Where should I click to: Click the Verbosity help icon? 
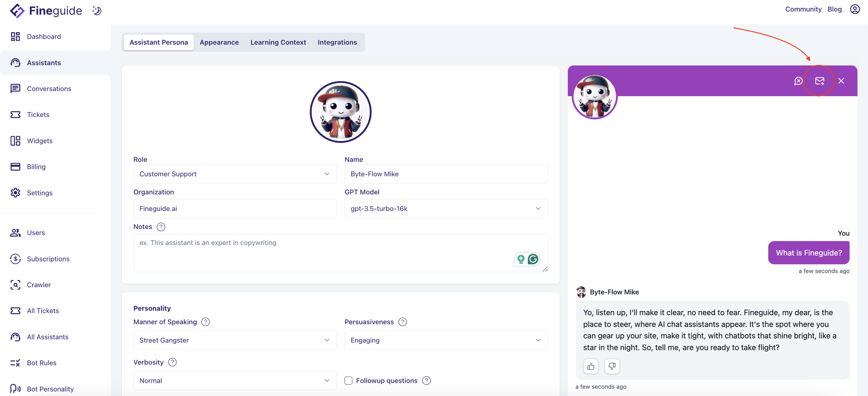tap(172, 362)
